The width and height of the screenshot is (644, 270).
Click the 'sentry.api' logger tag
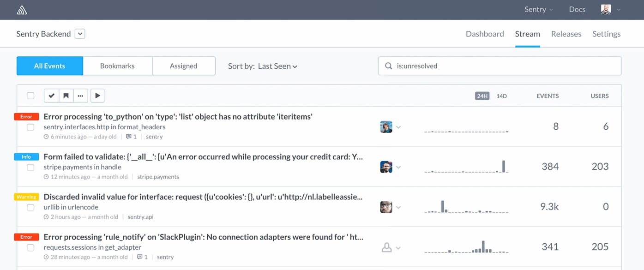(x=140, y=217)
